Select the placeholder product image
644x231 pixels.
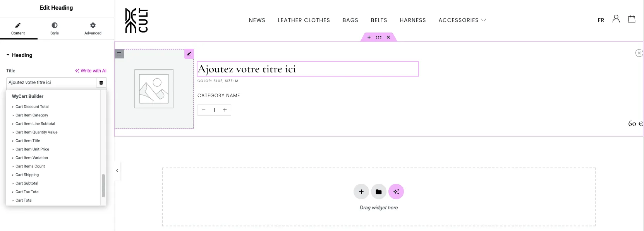pyautogui.click(x=154, y=89)
